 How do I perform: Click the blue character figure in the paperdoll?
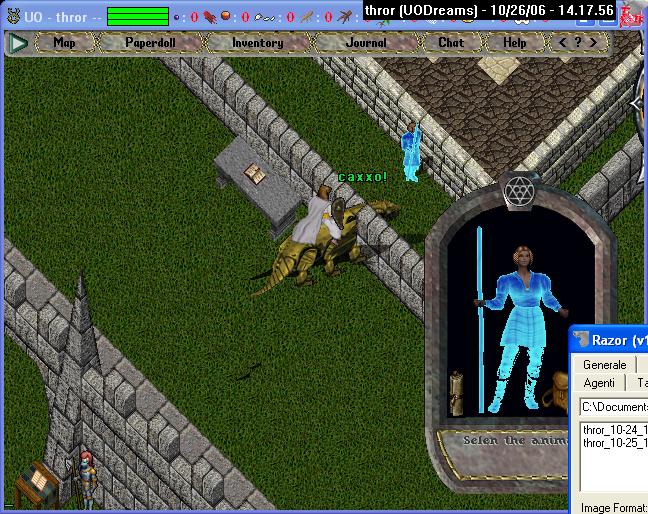[524, 328]
